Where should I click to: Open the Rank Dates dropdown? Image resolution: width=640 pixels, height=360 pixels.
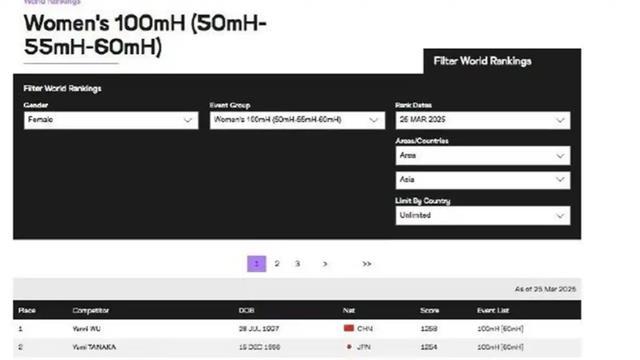(483, 120)
